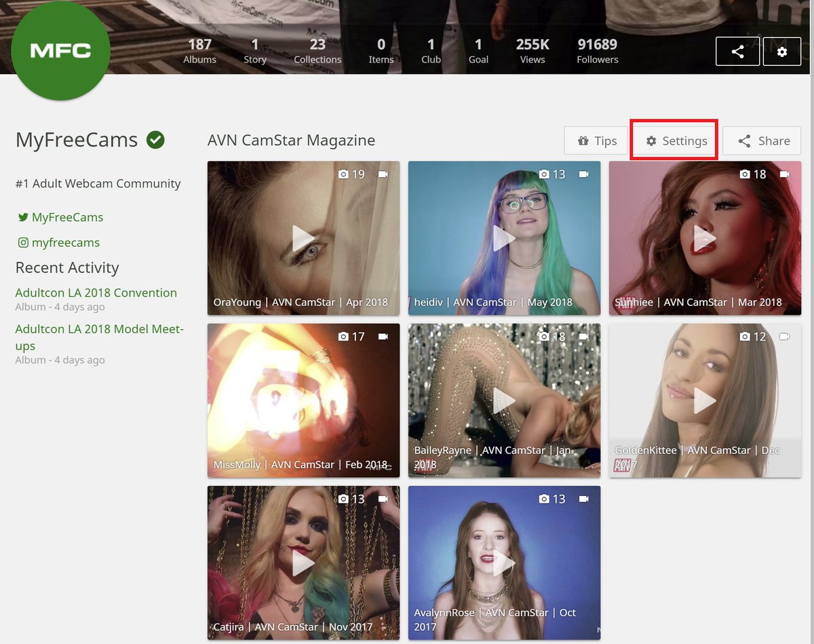The image size is (814, 644).
Task: Click the play icon on the heidiv album
Action: [503, 238]
